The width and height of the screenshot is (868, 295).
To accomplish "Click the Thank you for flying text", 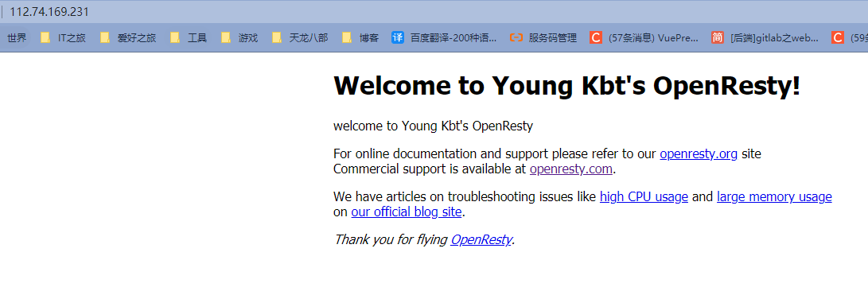I will point(391,239).
